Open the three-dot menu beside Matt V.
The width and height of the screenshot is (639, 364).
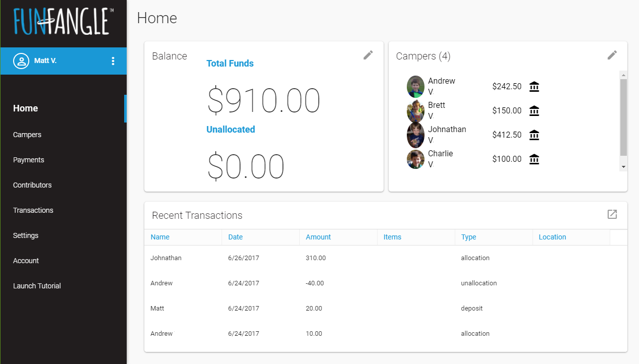pos(113,61)
